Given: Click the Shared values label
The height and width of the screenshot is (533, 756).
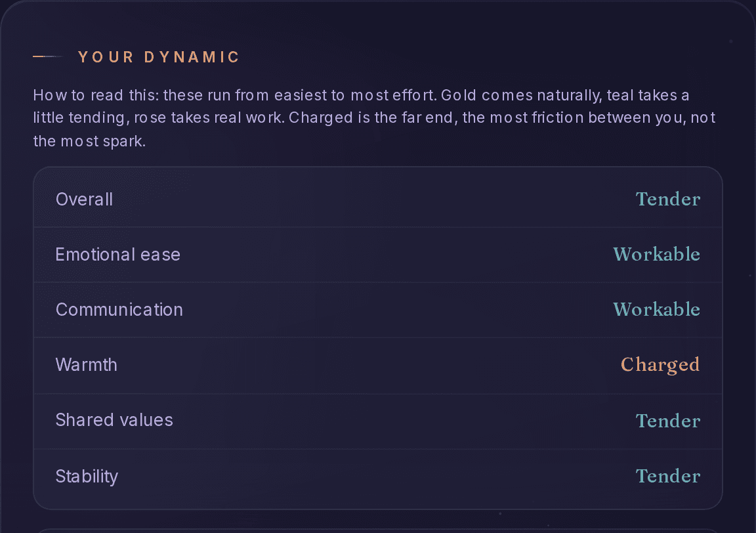Looking at the screenshot, I should pyautogui.click(x=114, y=419).
